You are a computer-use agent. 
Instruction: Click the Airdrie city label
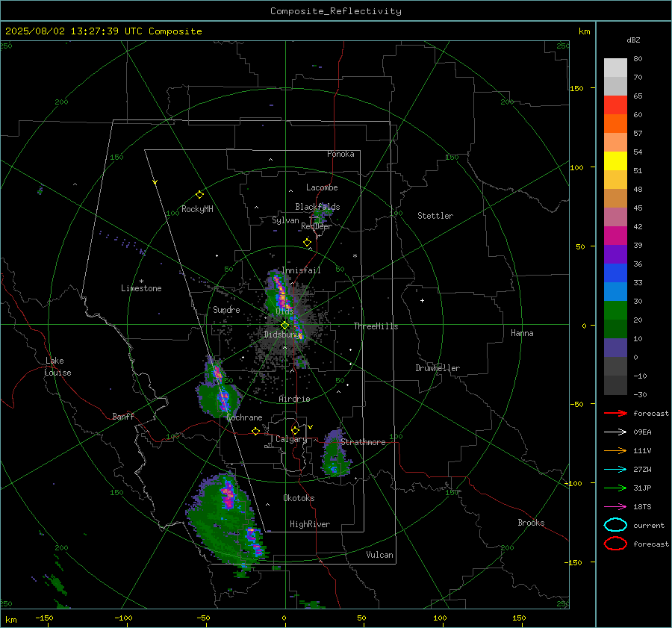(x=294, y=399)
